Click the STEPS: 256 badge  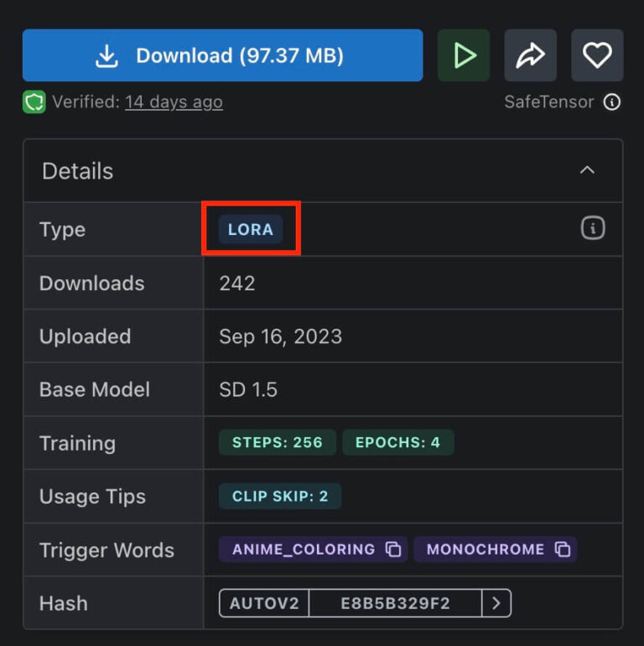click(x=278, y=442)
